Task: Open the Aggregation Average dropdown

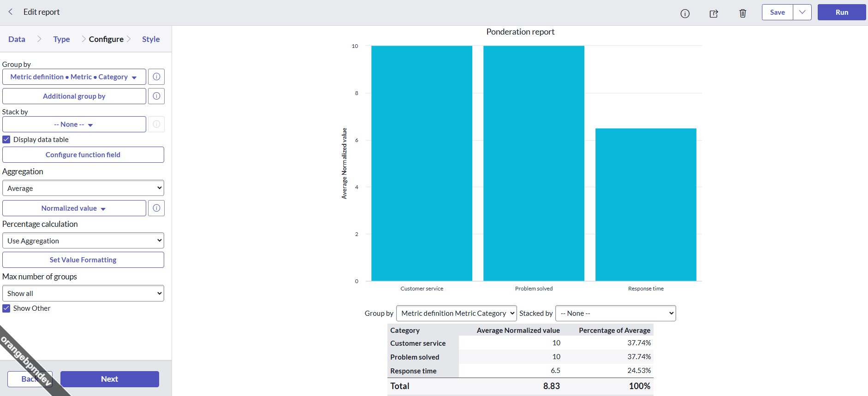Action: coord(83,188)
